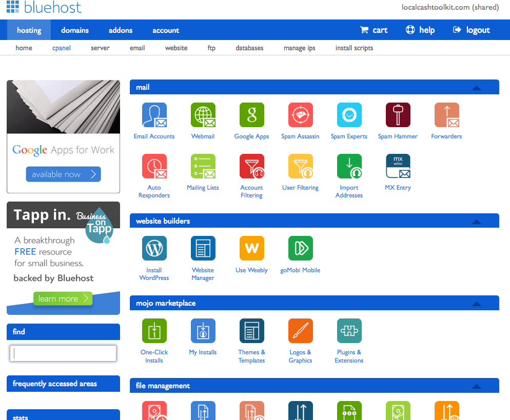Open My Installs icon

pyautogui.click(x=203, y=331)
